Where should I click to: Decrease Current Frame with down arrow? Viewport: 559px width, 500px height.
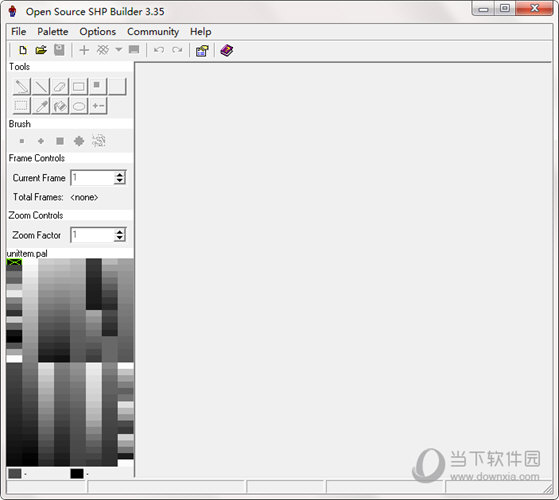[120, 181]
